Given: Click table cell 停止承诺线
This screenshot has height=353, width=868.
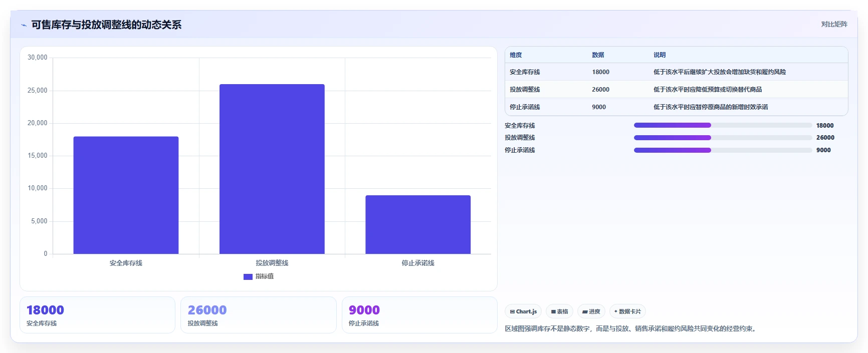Looking at the screenshot, I should [x=525, y=107].
